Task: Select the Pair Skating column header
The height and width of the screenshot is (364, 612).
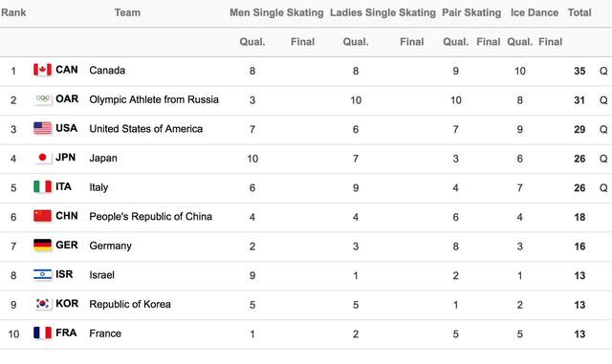Action: click(x=471, y=12)
